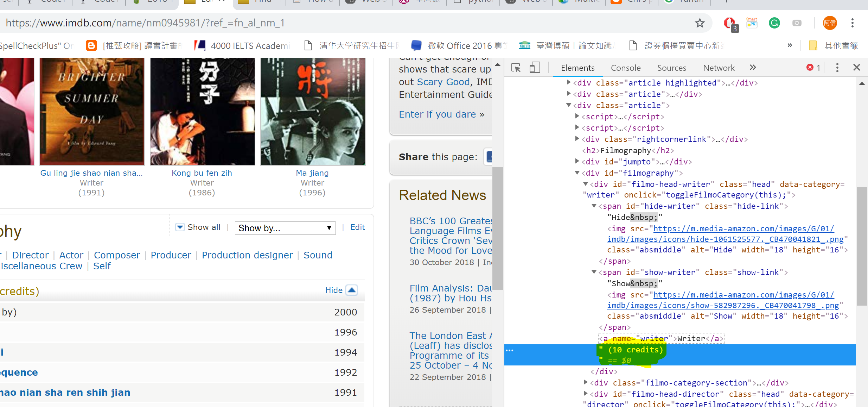Screen dimensions: 868x407
Task: Open the Show by... dropdown
Action: point(285,228)
